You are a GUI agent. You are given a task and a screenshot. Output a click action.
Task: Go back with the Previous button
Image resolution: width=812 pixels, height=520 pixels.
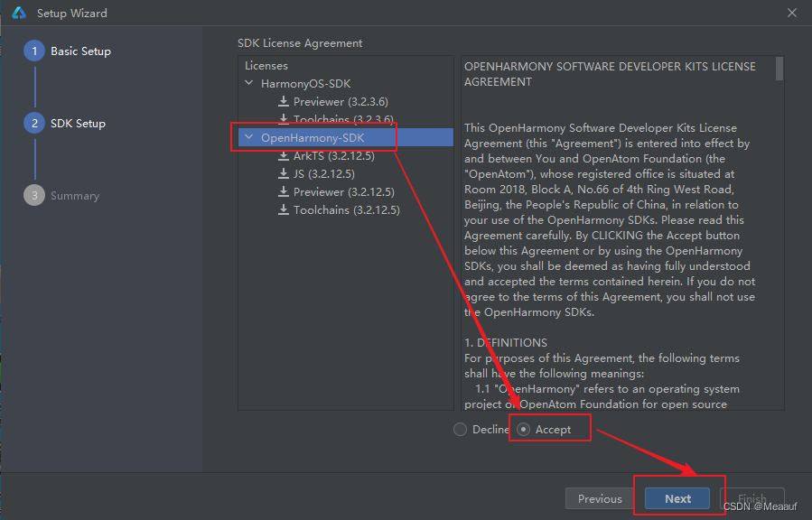[x=600, y=498]
